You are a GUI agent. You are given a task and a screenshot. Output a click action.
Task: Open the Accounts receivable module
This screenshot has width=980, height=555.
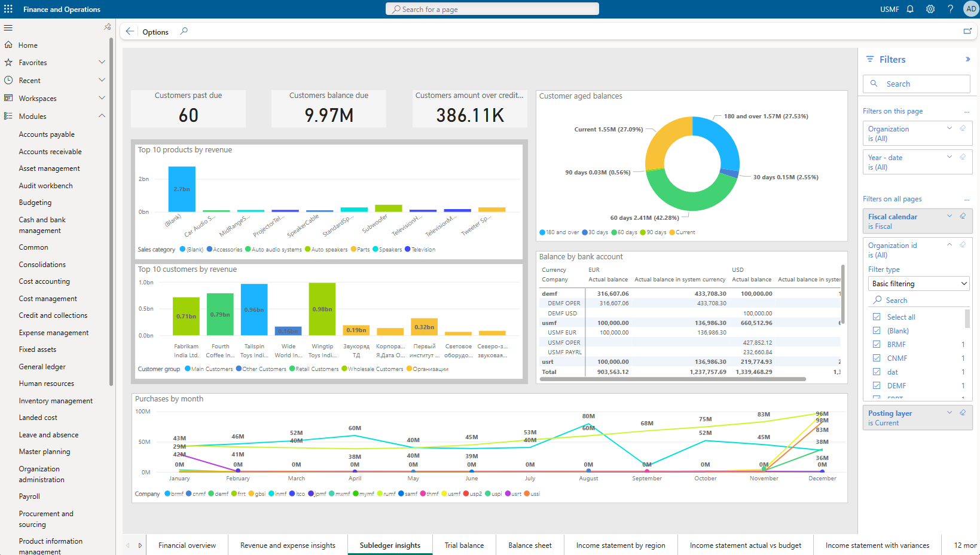click(50, 151)
